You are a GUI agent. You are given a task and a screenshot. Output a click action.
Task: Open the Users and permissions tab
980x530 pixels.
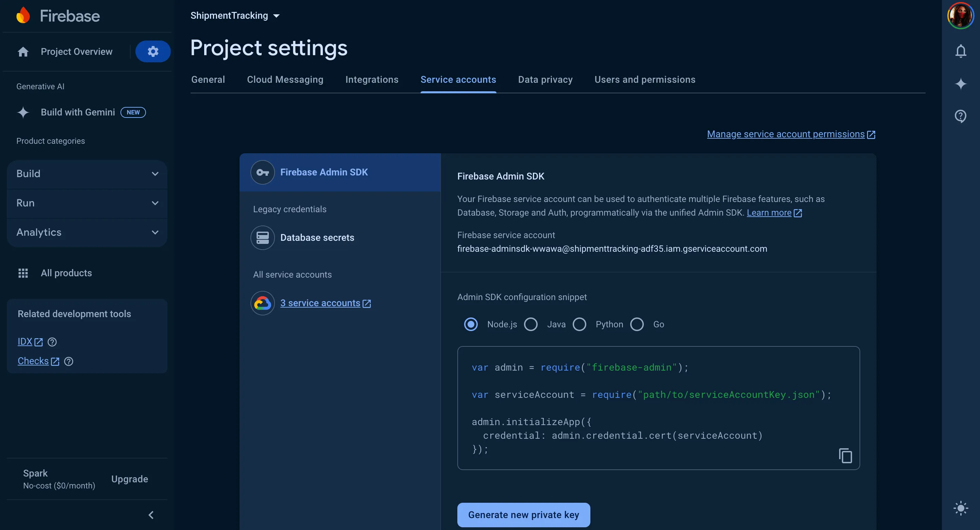(x=645, y=80)
